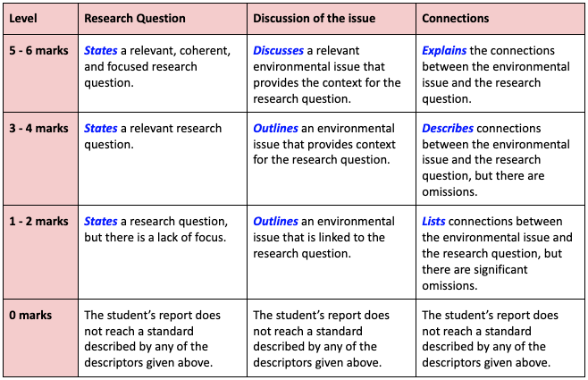Click blue "States" in the 5 - 6 marks row
The height and width of the screenshot is (380, 588).
100,51
